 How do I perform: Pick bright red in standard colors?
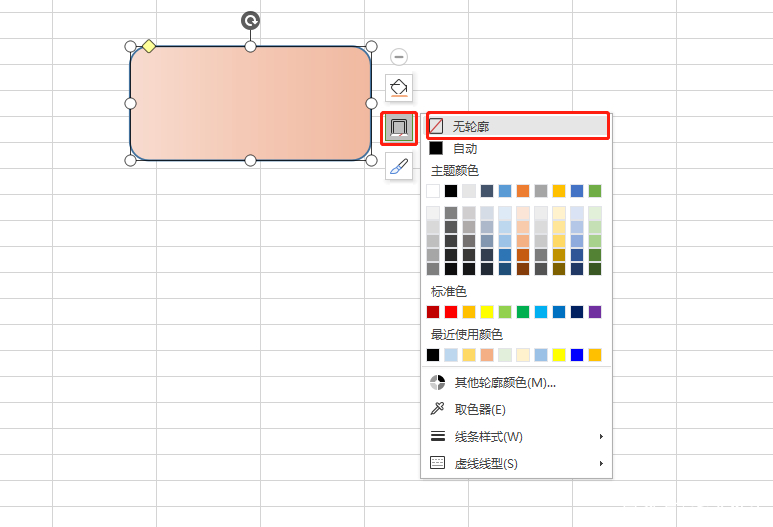click(x=451, y=312)
